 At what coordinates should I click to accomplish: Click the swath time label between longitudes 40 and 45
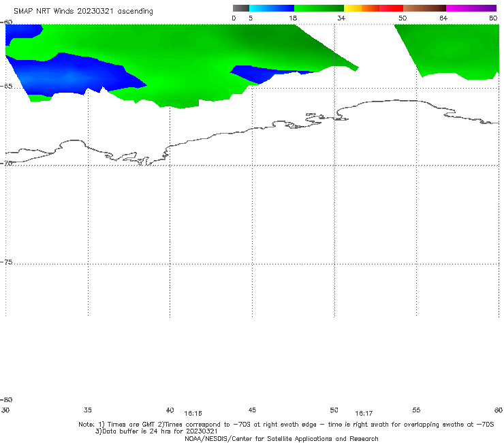(193, 414)
